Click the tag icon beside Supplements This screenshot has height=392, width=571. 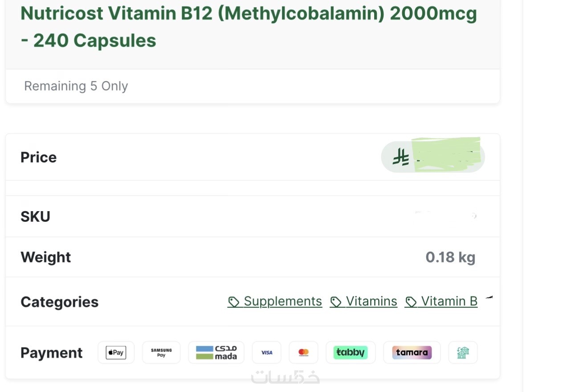[x=233, y=302]
